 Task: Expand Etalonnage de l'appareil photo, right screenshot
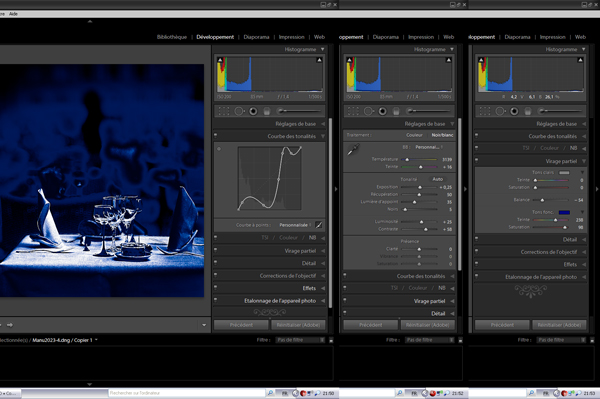coord(584,277)
